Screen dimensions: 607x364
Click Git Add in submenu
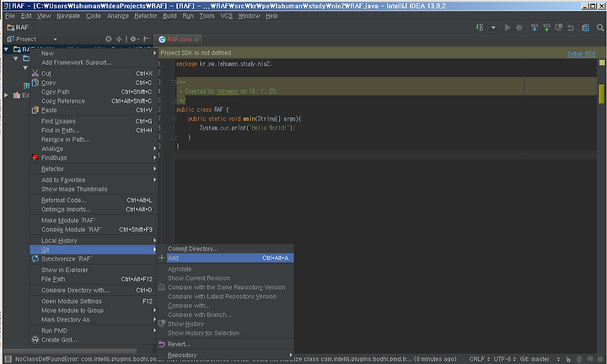pos(225,258)
